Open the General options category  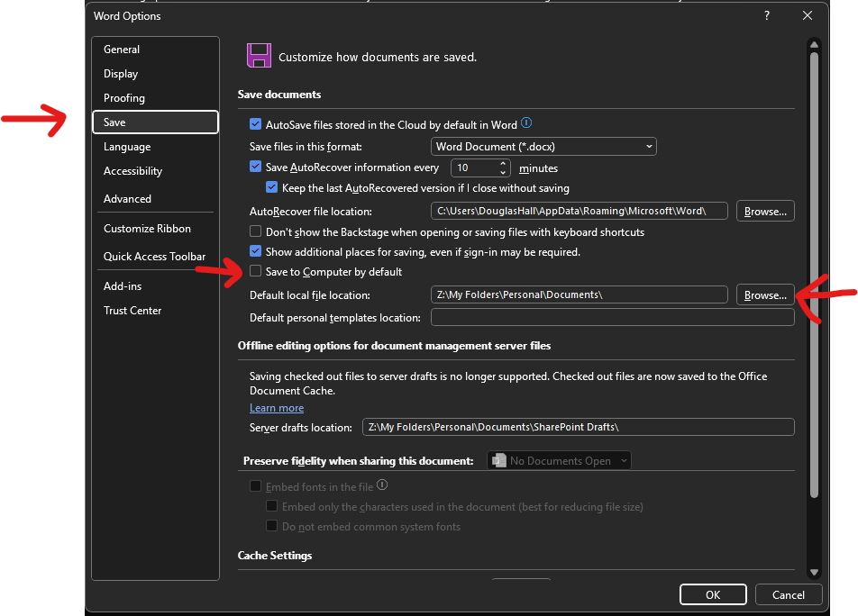[x=155, y=50]
